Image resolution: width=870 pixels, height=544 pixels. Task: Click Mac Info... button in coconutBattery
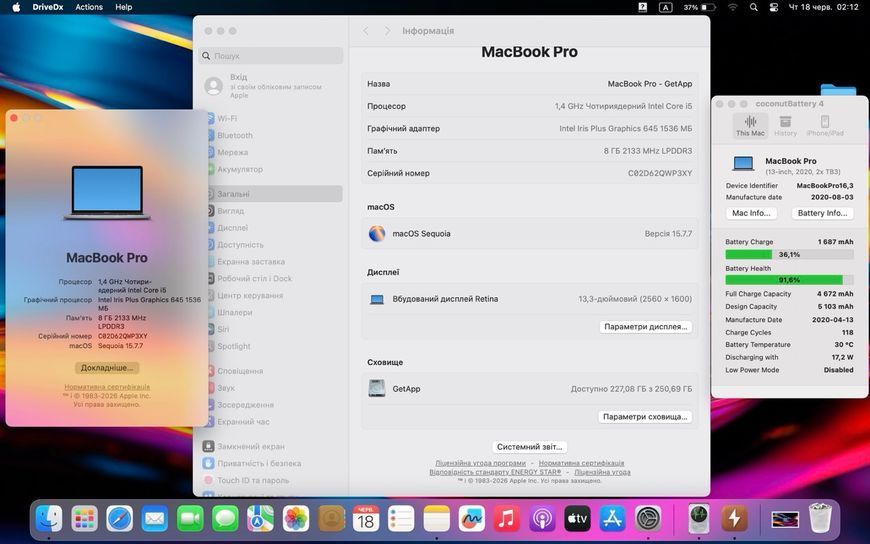point(751,213)
